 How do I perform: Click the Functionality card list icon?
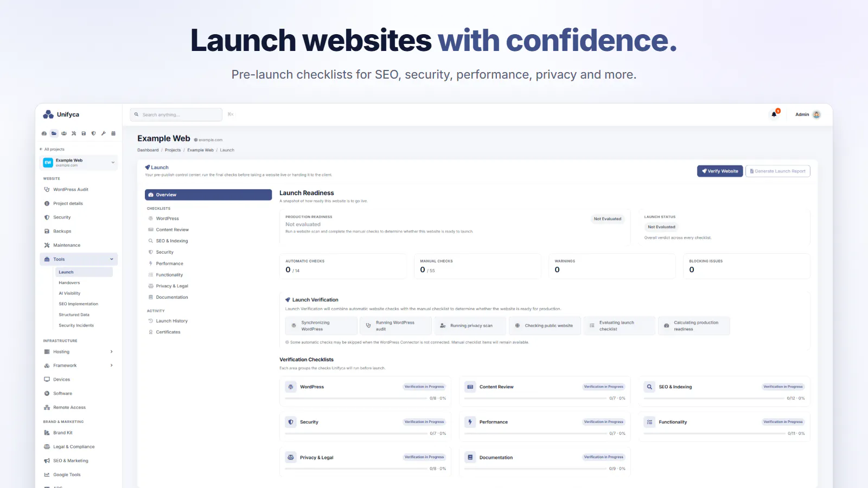coord(649,422)
